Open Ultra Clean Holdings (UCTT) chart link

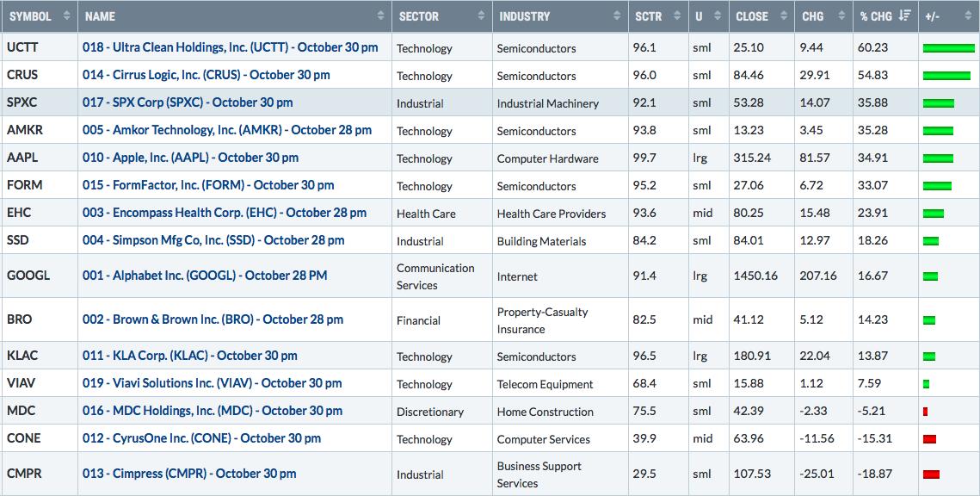[x=230, y=47]
